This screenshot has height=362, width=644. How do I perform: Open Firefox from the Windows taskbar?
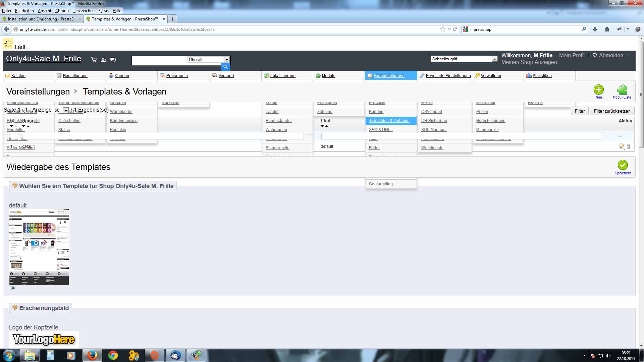click(92, 355)
